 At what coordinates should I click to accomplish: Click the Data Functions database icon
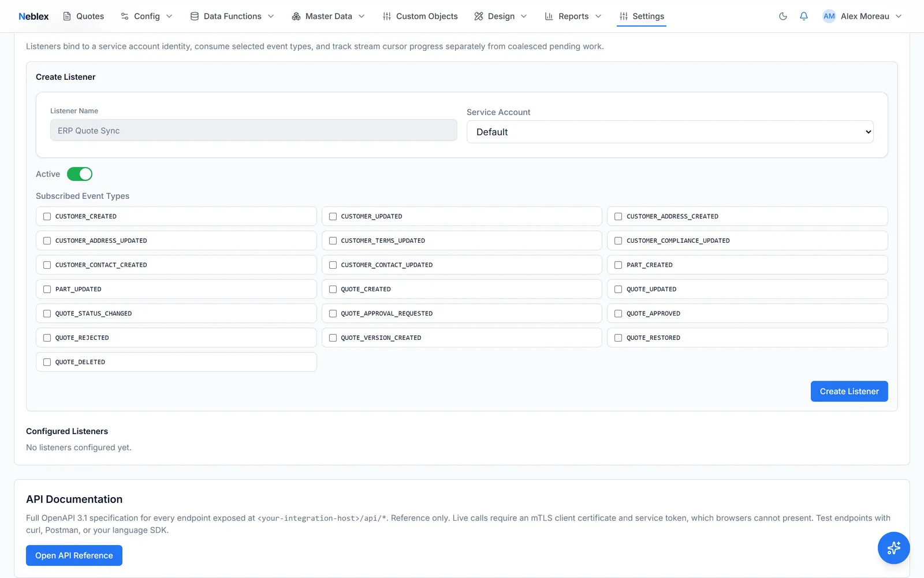point(195,16)
